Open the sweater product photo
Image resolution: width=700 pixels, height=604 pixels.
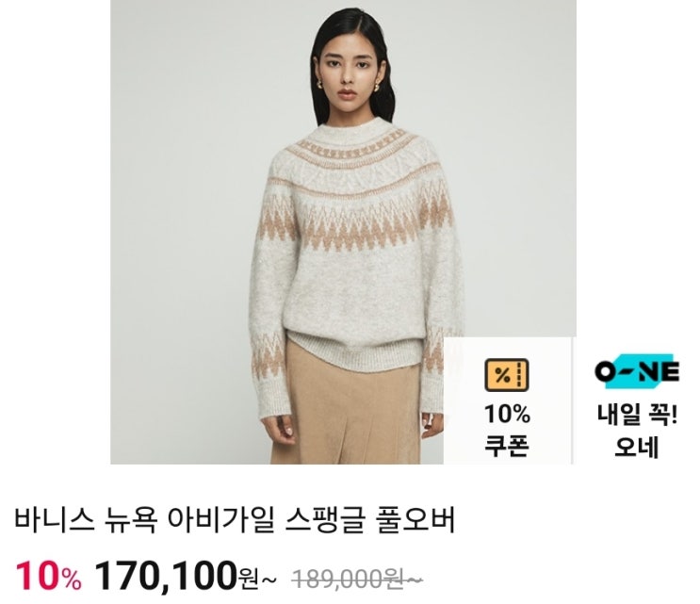pyautogui.click(x=343, y=232)
